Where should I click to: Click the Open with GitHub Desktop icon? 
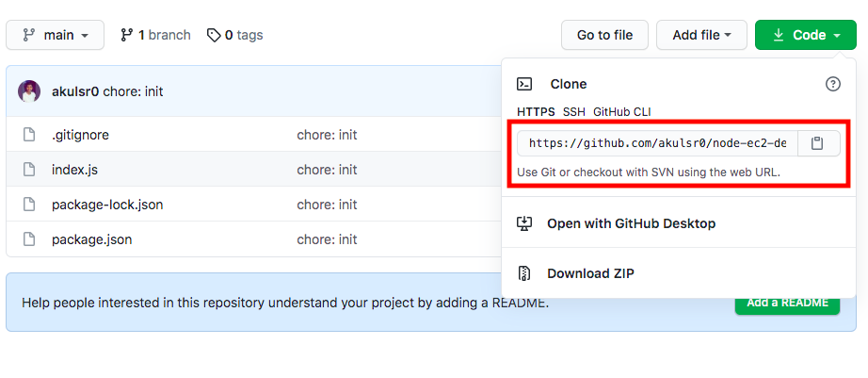pos(524,223)
